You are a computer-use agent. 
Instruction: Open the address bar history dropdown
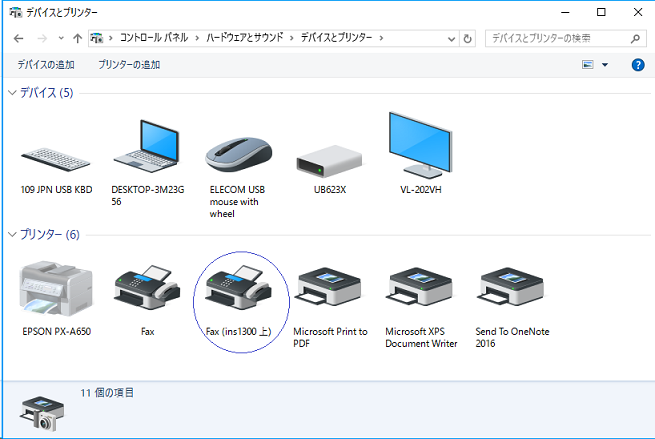451,39
